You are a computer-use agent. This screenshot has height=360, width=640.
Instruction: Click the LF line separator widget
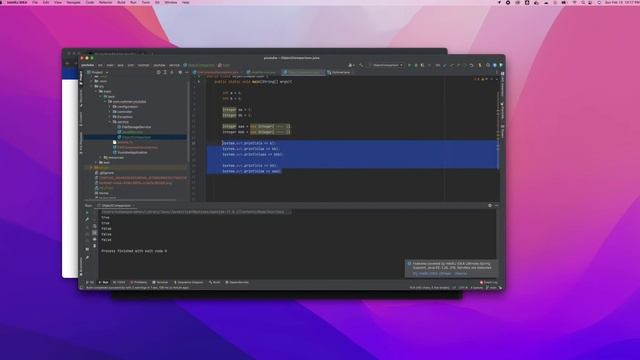[454, 288]
